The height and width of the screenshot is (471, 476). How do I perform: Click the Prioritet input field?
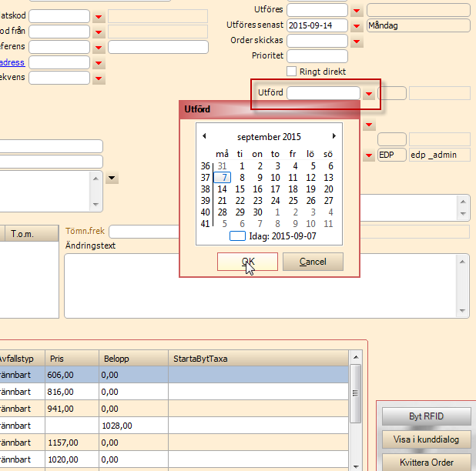pyautogui.click(x=317, y=55)
